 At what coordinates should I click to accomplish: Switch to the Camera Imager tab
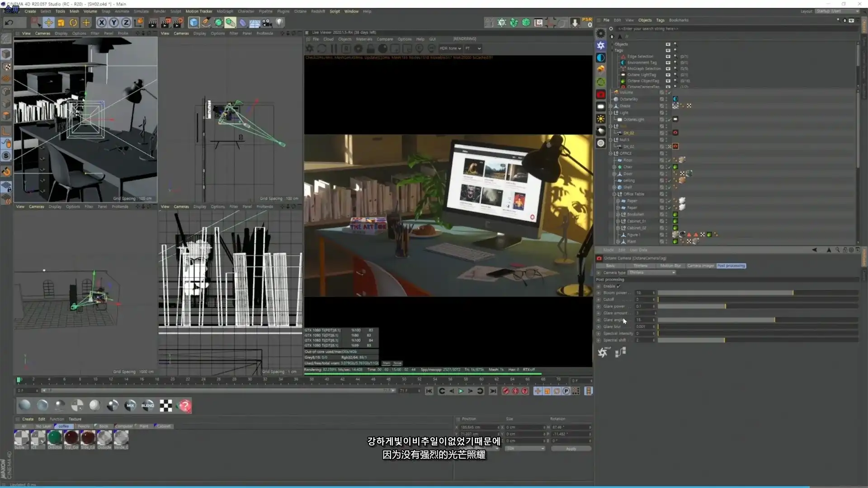pos(700,266)
